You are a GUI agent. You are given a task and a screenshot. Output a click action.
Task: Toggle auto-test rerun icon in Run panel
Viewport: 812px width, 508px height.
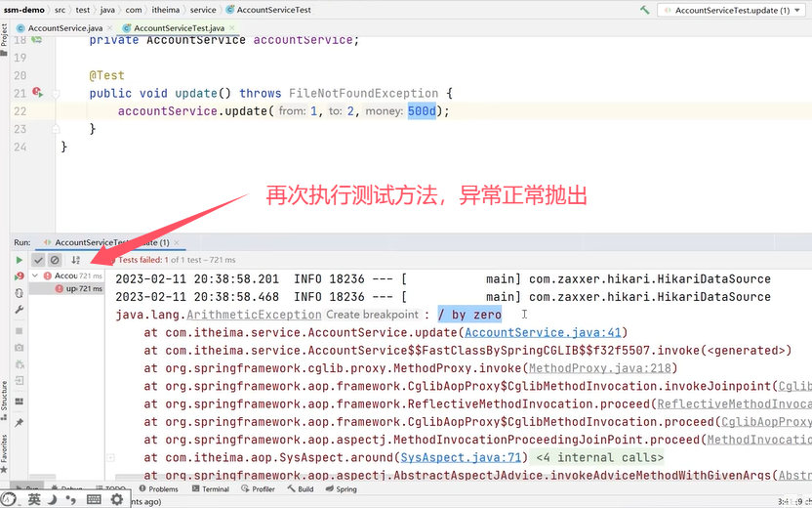20,293
